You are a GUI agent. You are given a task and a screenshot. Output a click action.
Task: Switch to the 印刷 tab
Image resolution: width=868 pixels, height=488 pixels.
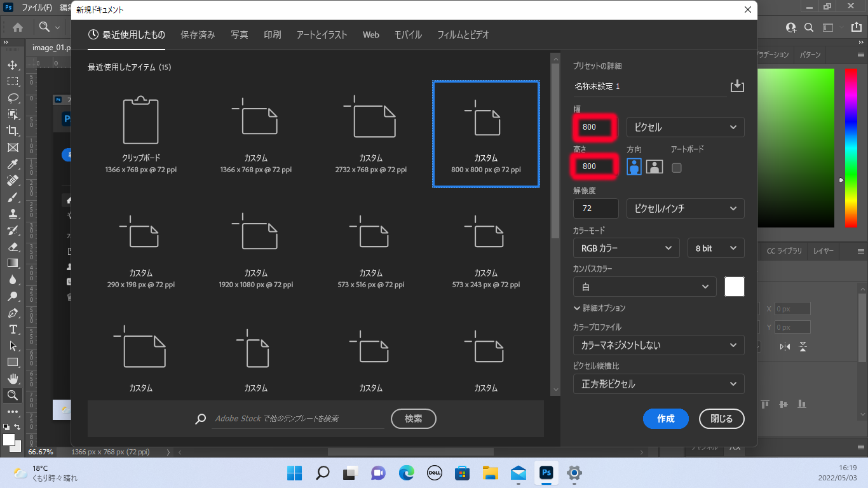click(x=273, y=35)
